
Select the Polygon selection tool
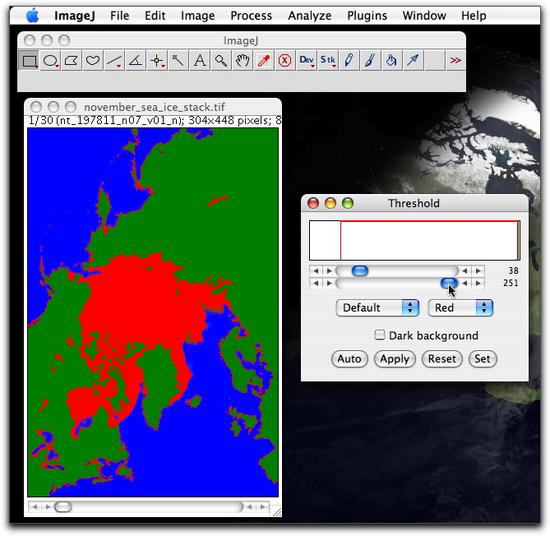click(72, 61)
